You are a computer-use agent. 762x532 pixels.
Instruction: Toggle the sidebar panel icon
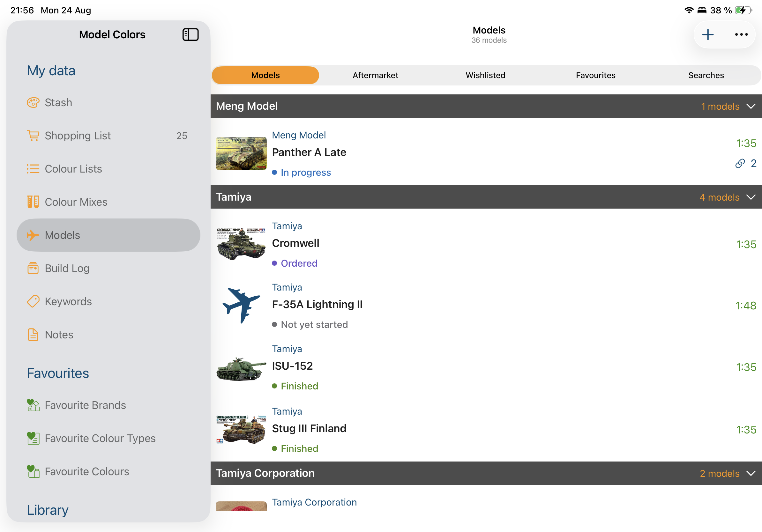(190, 34)
